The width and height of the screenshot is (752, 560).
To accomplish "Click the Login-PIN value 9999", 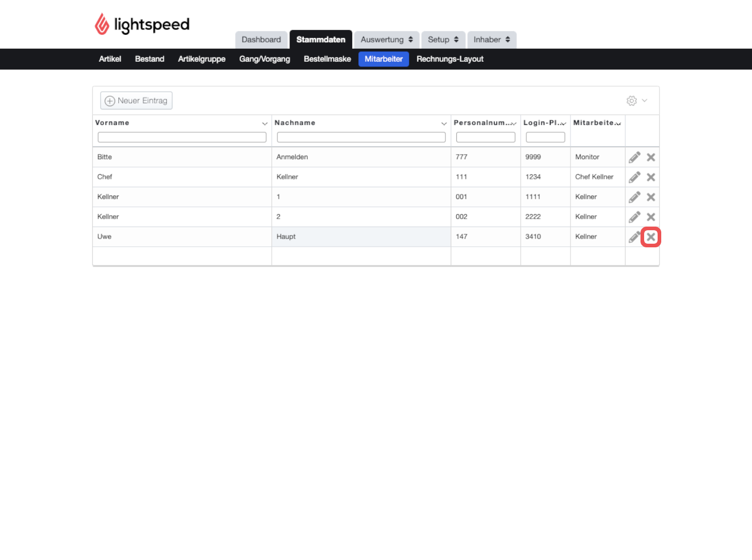I will point(533,157).
